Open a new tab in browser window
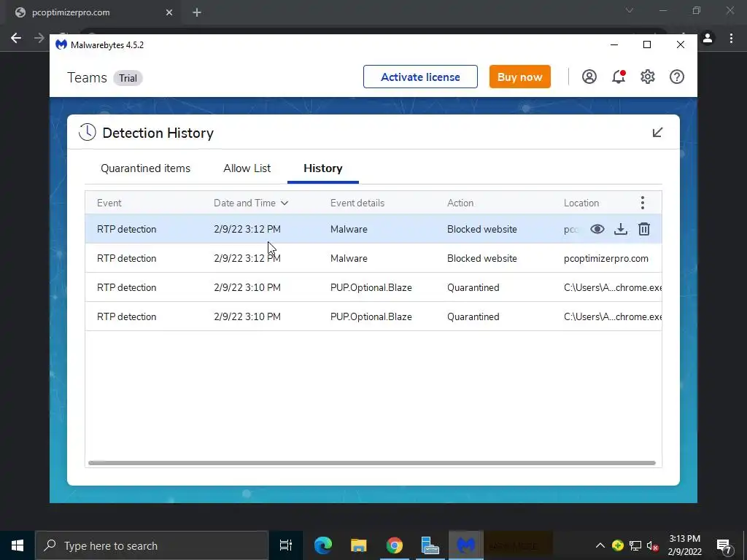 [197, 12]
